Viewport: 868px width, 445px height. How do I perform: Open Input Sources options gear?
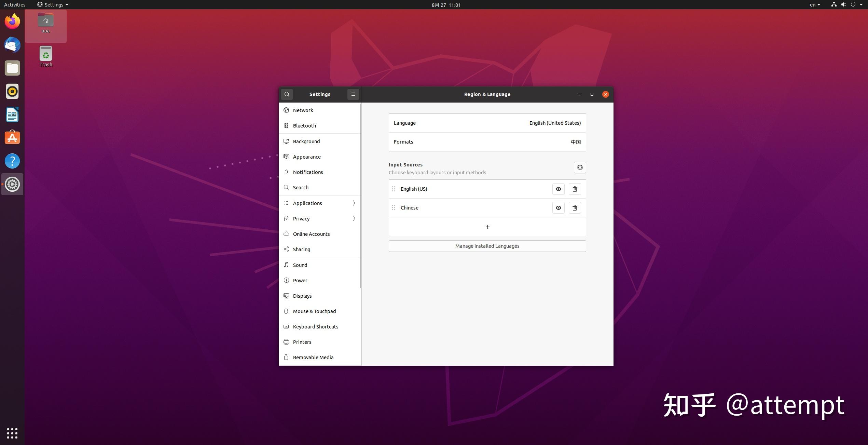[x=580, y=167]
